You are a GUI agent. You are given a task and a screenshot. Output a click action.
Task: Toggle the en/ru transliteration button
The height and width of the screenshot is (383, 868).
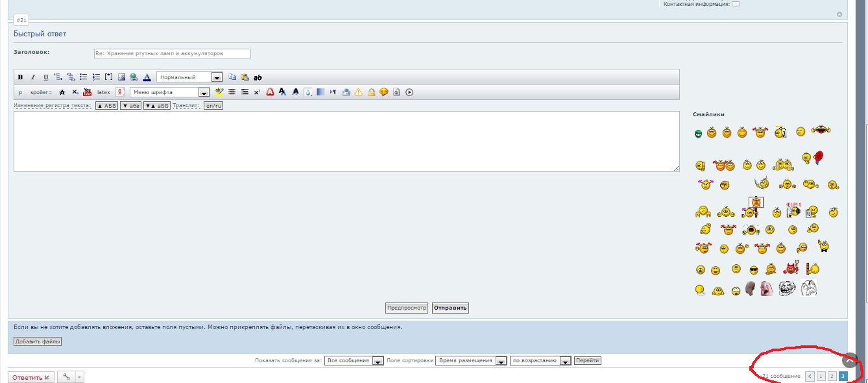(213, 105)
